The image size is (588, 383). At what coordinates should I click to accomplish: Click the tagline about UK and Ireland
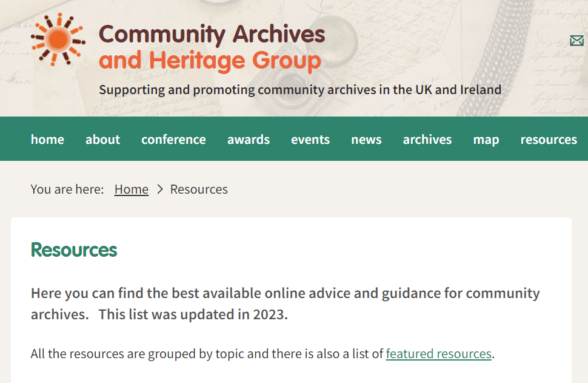[x=300, y=90]
